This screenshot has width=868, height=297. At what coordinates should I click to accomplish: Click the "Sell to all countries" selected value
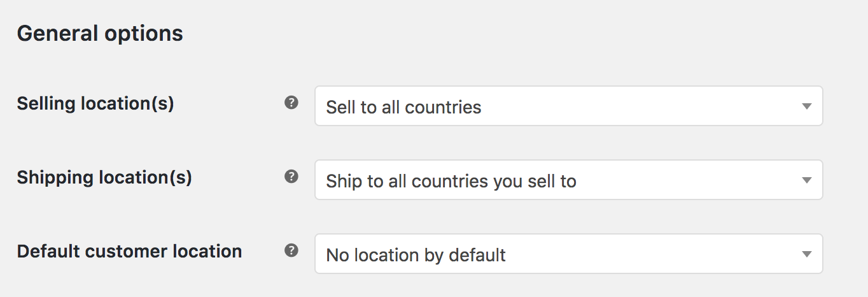403,107
